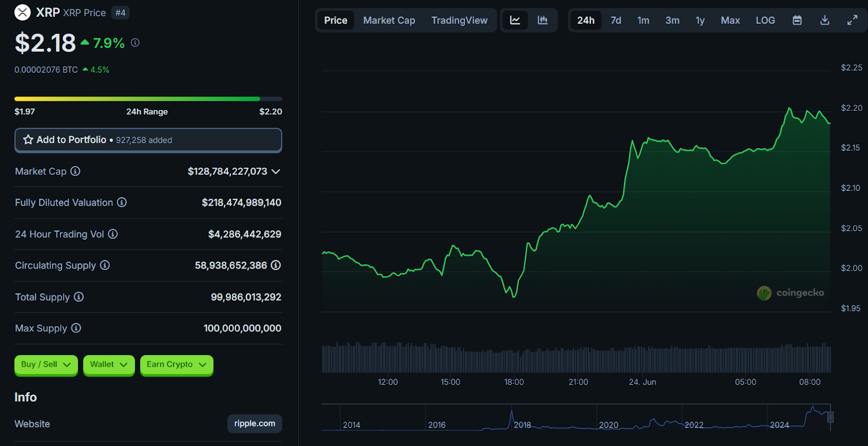This screenshot has width=868, height=446.
Task: Click the 100,000,000,000 max supply value
Action: click(242, 328)
